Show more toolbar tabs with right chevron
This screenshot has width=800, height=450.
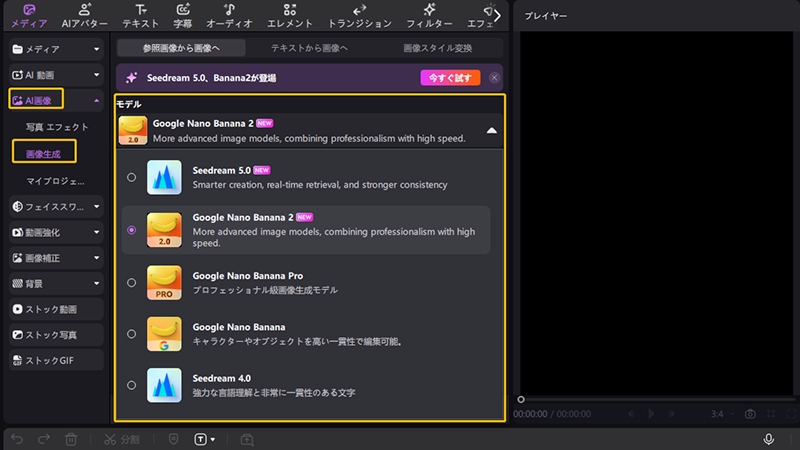[497, 16]
